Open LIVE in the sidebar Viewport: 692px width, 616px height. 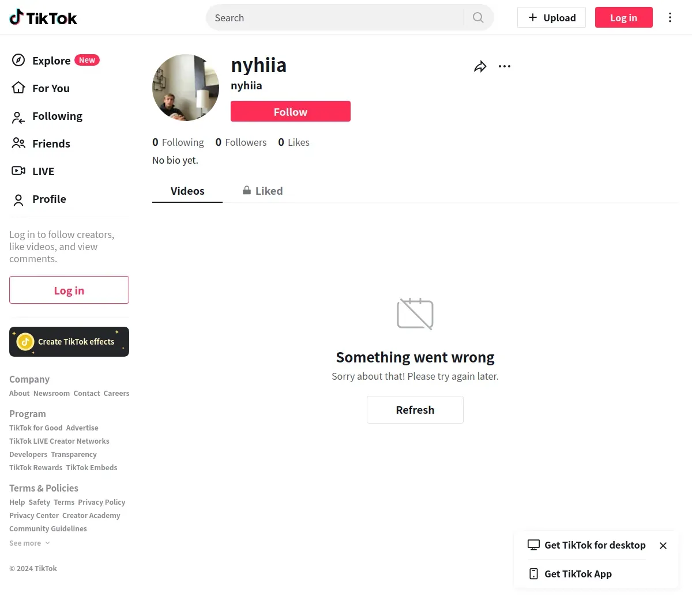click(x=43, y=171)
